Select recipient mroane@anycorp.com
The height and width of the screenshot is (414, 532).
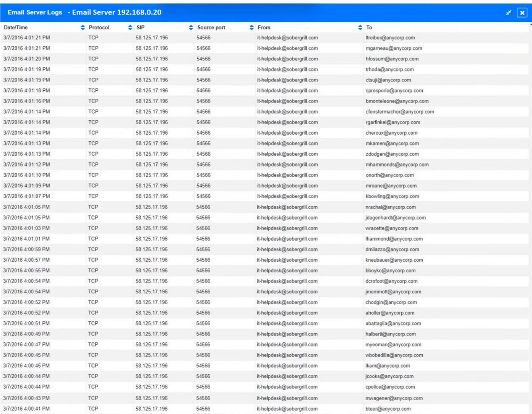point(391,186)
